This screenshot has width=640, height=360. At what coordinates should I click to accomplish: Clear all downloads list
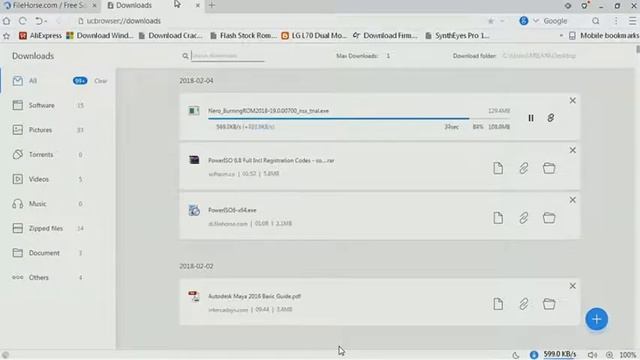click(x=100, y=81)
